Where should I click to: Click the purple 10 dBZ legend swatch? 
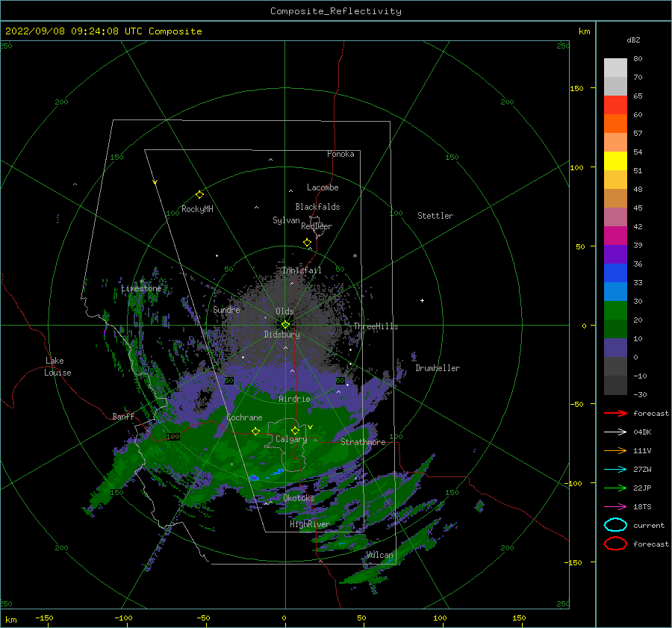tap(615, 348)
